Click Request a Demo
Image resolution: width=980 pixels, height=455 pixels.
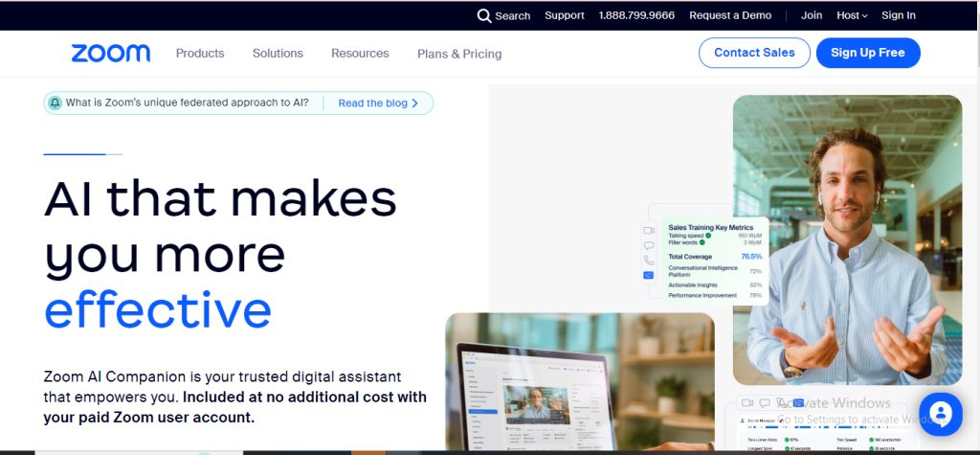tap(730, 15)
